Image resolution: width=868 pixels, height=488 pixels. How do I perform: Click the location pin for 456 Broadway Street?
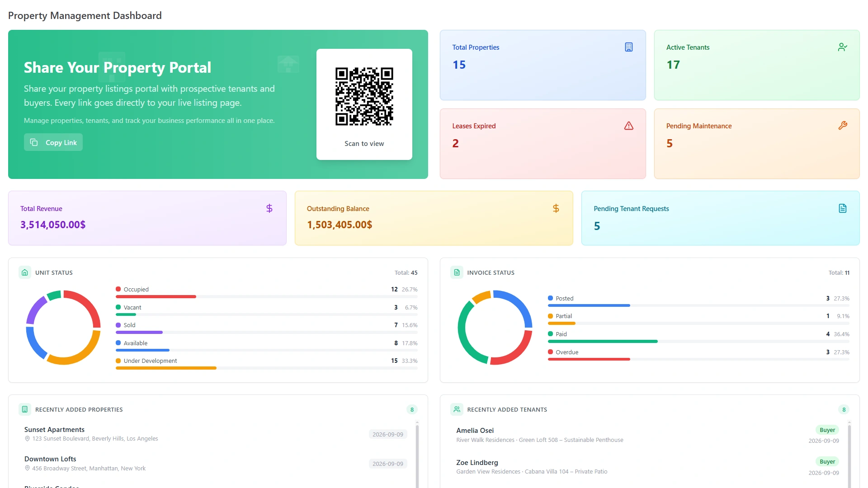coord(27,469)
